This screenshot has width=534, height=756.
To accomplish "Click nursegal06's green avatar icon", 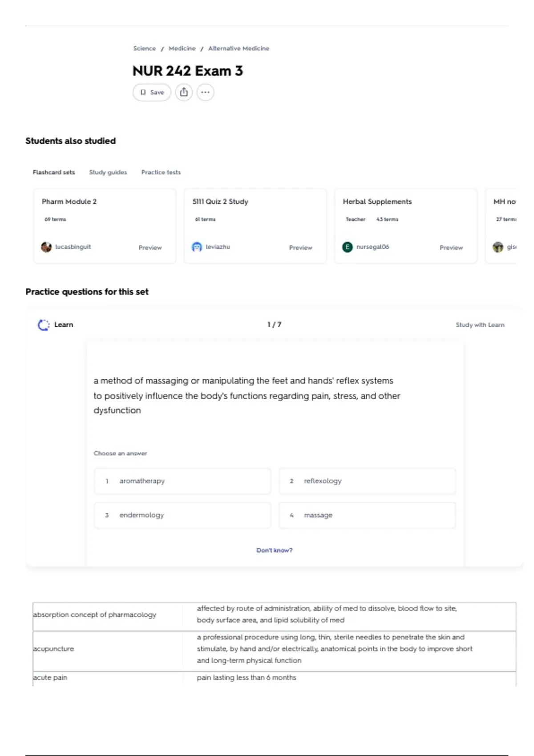I will coord(347,247).
